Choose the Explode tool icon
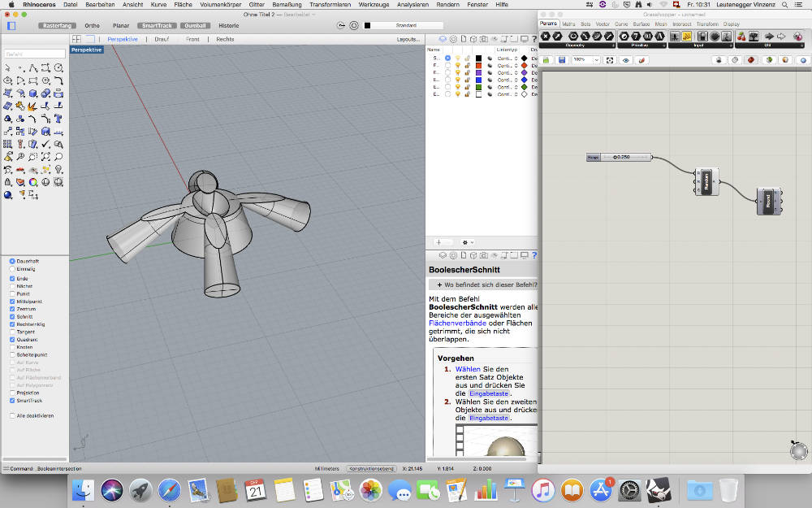 [x=33, y=106]
